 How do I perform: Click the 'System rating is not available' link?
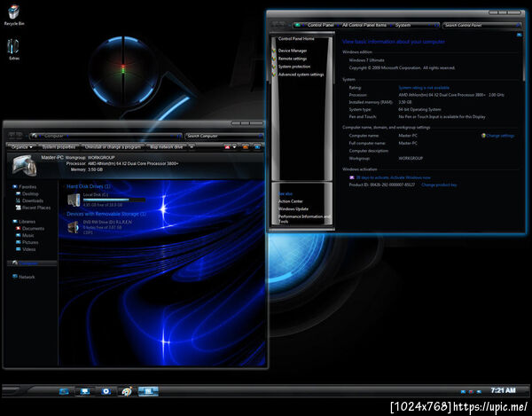(x=424, y=88)
